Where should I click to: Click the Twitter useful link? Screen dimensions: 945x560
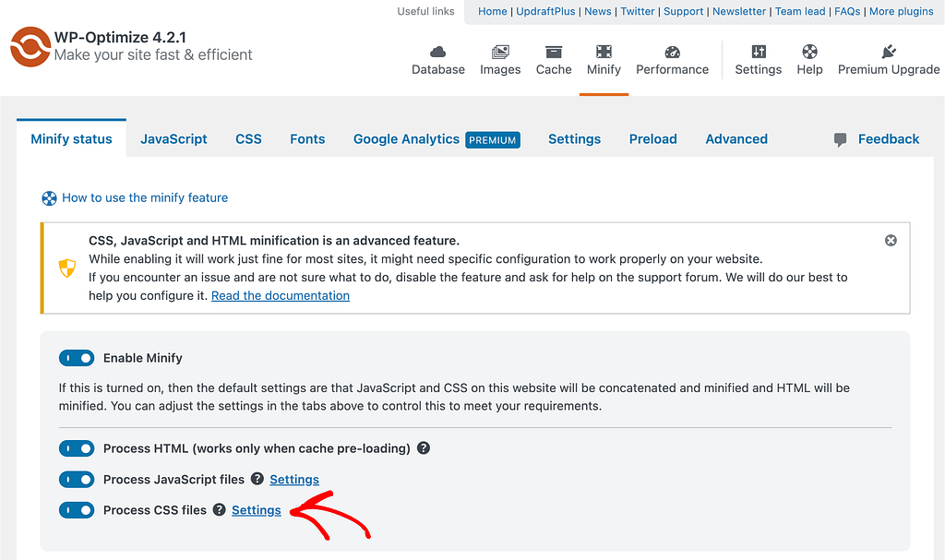point(637,11)
